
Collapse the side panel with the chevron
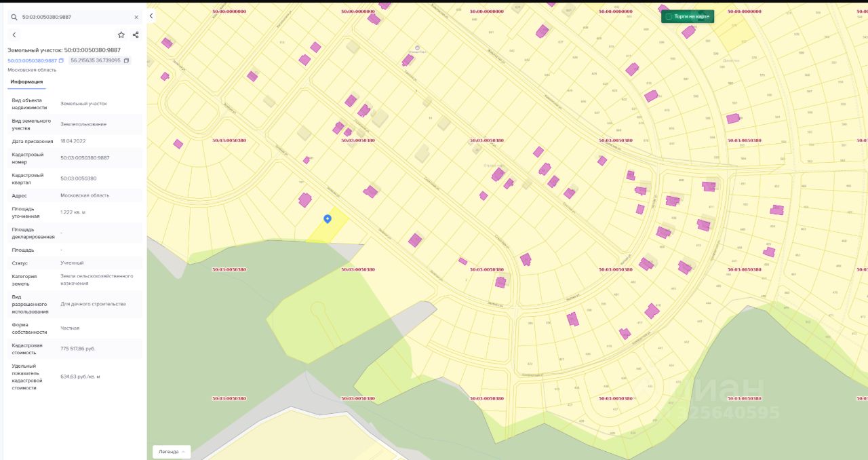tap(151, 16)
